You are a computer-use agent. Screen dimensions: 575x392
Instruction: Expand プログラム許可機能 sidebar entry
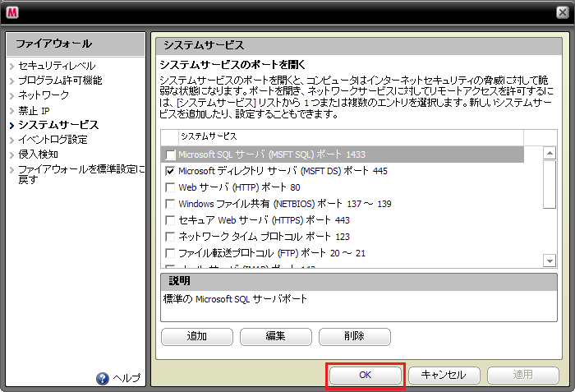point(60,81)
